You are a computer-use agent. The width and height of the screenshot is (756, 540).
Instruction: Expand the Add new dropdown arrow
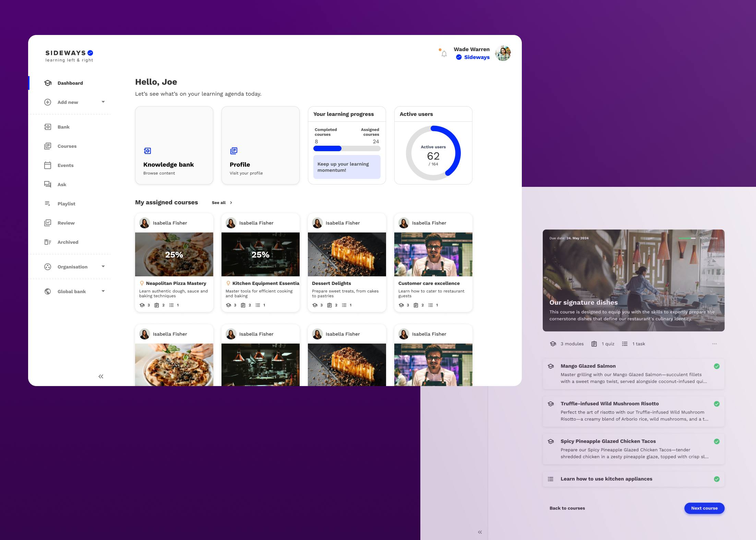[103, 102]
